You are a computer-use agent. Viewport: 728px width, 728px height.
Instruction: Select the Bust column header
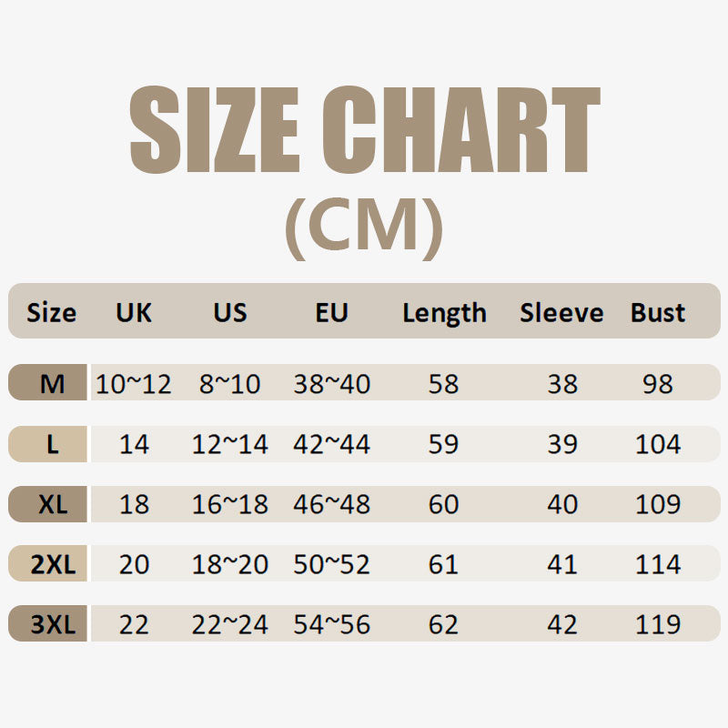pyautogui.click(x=657, y=313)
